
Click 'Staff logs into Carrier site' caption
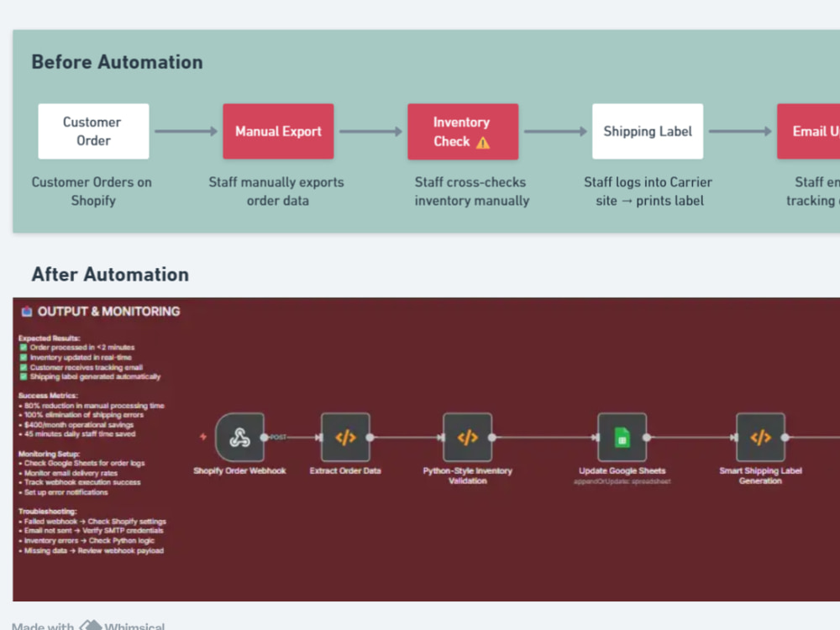648,192
